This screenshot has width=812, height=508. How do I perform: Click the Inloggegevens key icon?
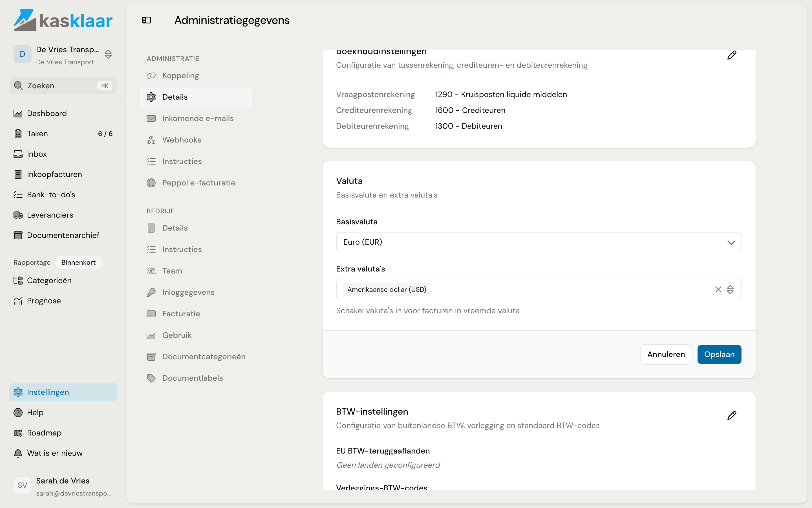coord(151,292)
